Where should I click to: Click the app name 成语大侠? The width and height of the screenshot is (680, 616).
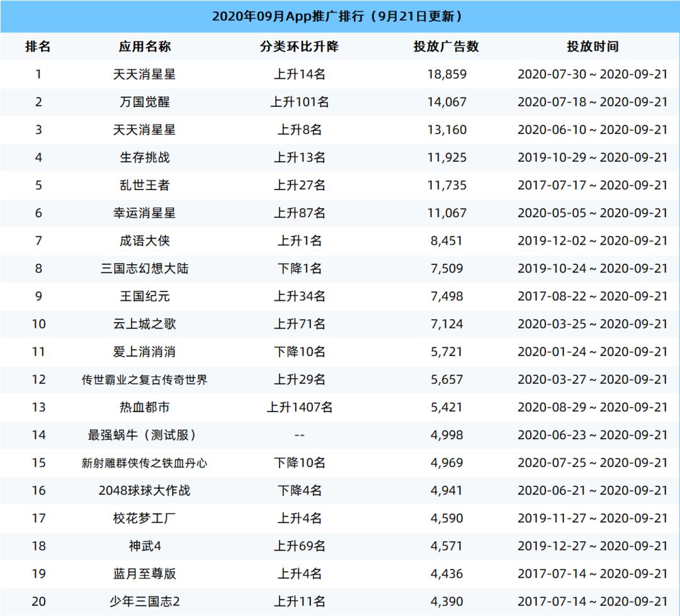(144, 240)
